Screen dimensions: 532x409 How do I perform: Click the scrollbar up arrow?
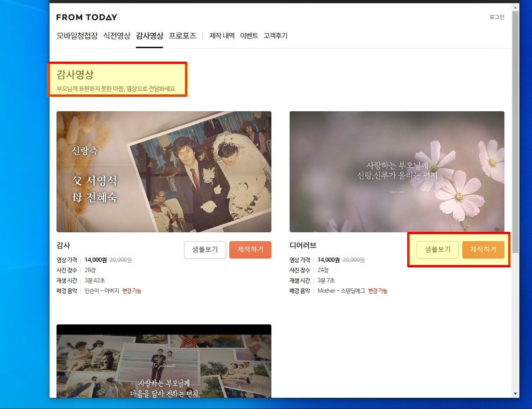point(515,7)
